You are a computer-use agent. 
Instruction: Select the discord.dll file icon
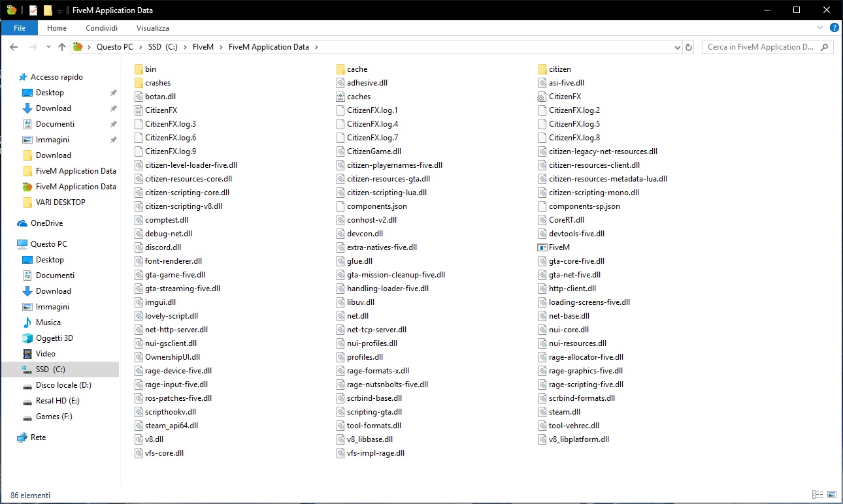(139, 247)
